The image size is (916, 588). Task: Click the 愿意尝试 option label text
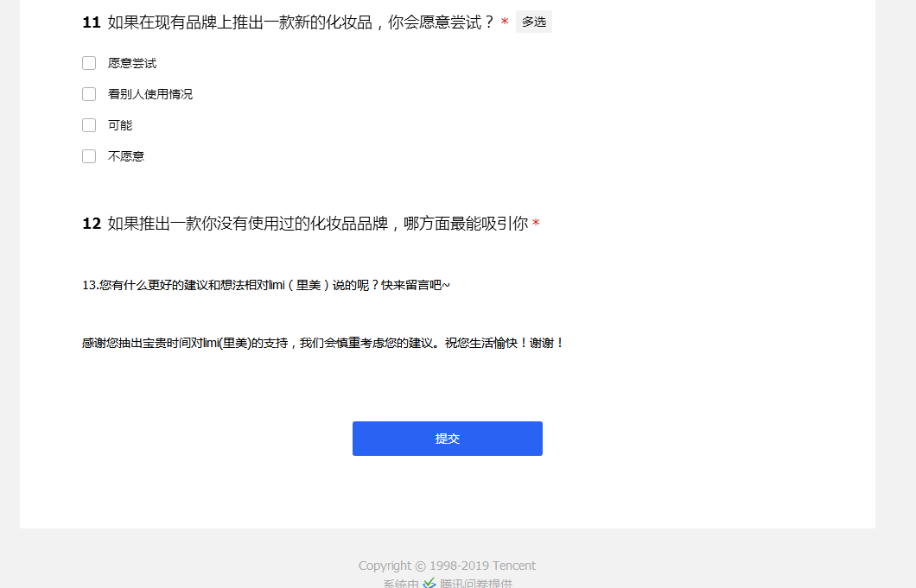(132, 64)
